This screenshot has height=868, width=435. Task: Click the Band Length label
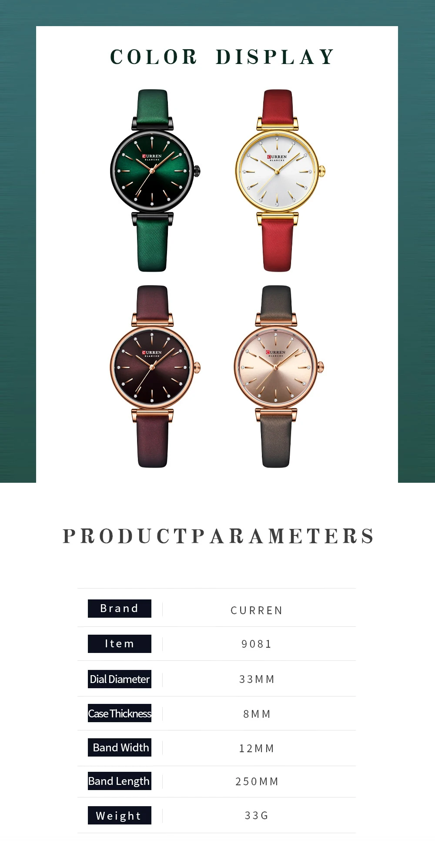(120, 781)
